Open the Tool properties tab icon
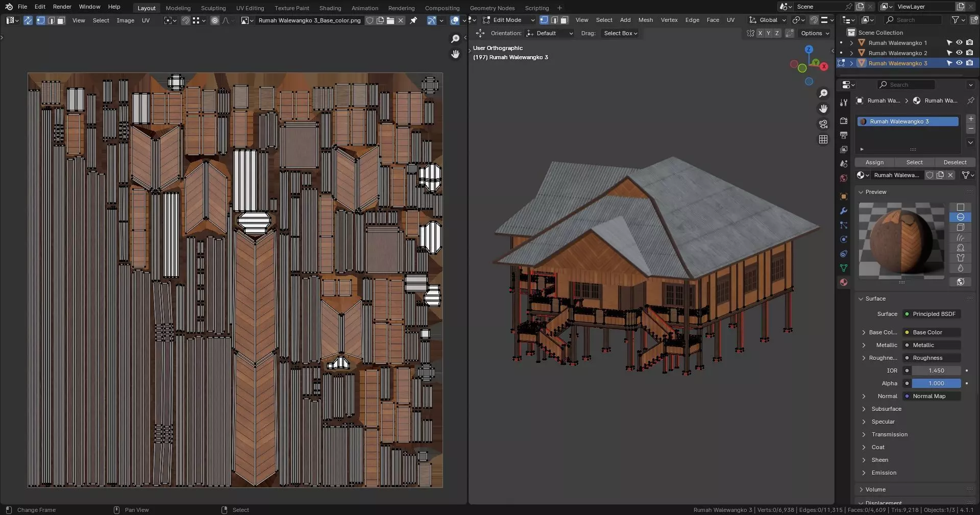980x515 pixels. pyautogui.click(x=844, y=103)
